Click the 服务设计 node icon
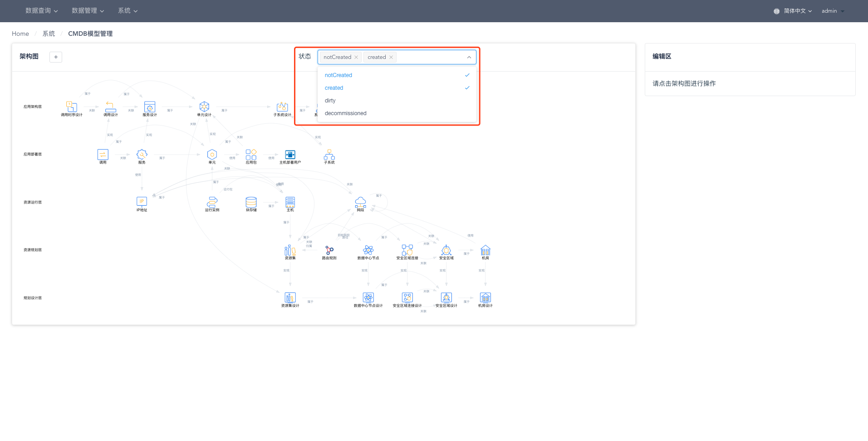868x441 pixels. 150,107
